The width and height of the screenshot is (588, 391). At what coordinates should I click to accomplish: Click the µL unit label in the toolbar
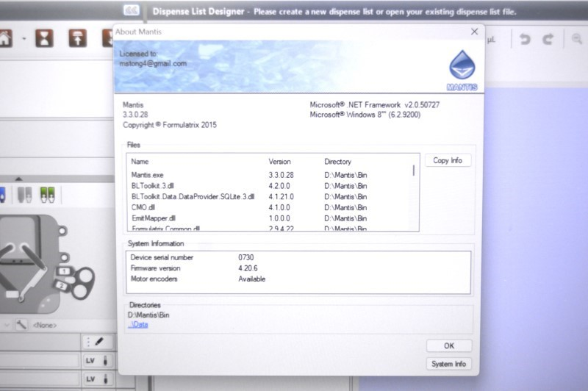[x=491, y=40]
